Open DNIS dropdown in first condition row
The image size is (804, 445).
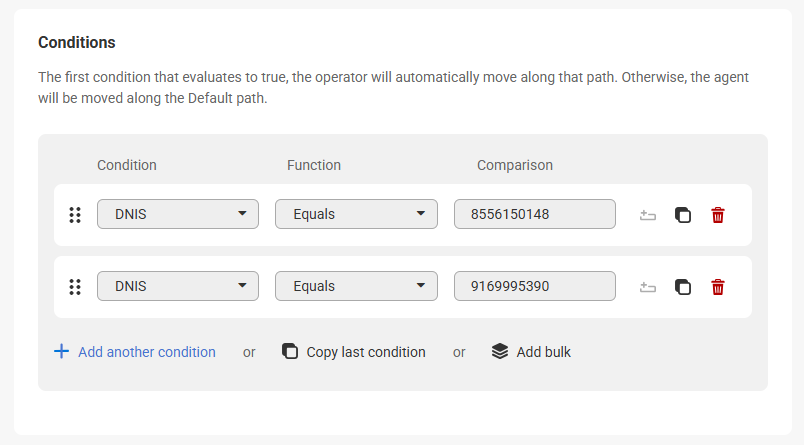pyautogui.click(x=178, y=214)
